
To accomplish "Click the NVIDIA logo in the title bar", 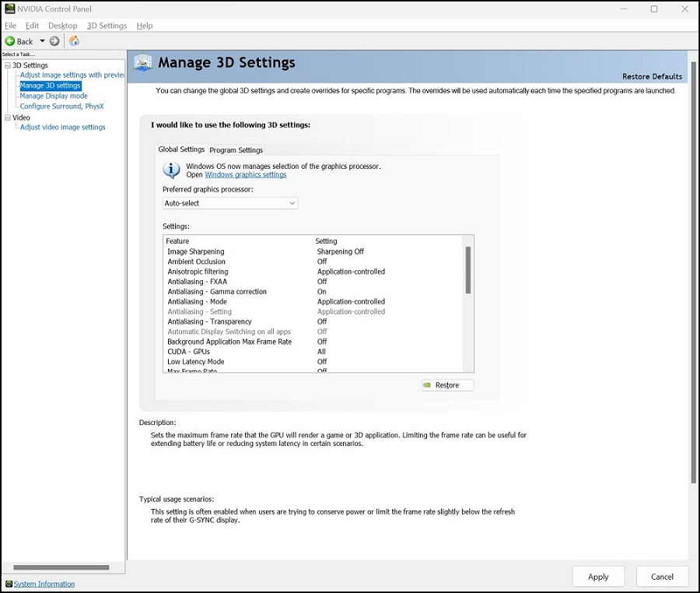I will click(9, 9).
